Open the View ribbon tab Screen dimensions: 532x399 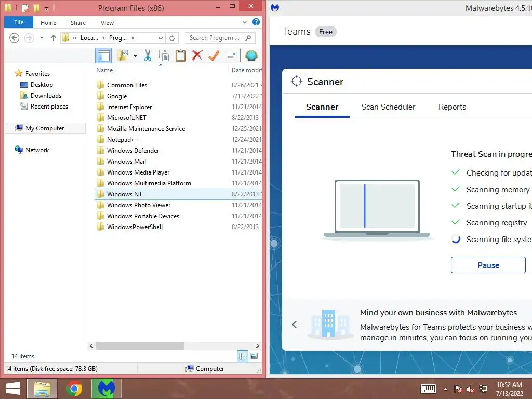[107, 23]
